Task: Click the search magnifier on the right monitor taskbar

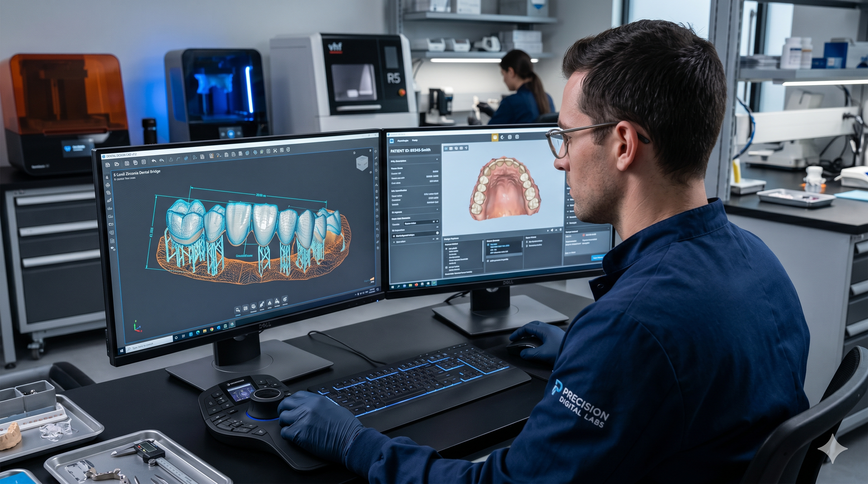Action: [x=399, y=286]
